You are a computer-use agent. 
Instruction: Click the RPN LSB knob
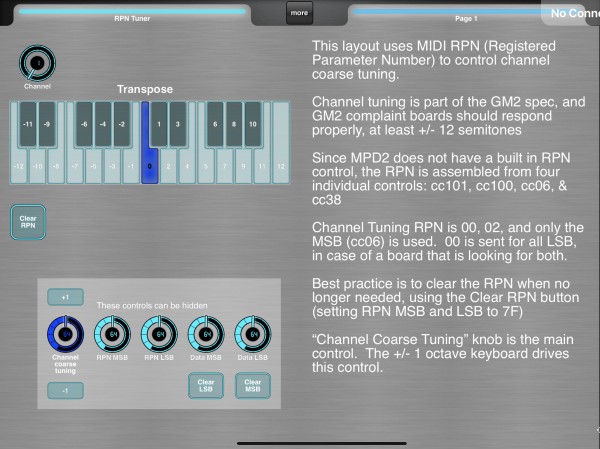(x=159, y=334)
